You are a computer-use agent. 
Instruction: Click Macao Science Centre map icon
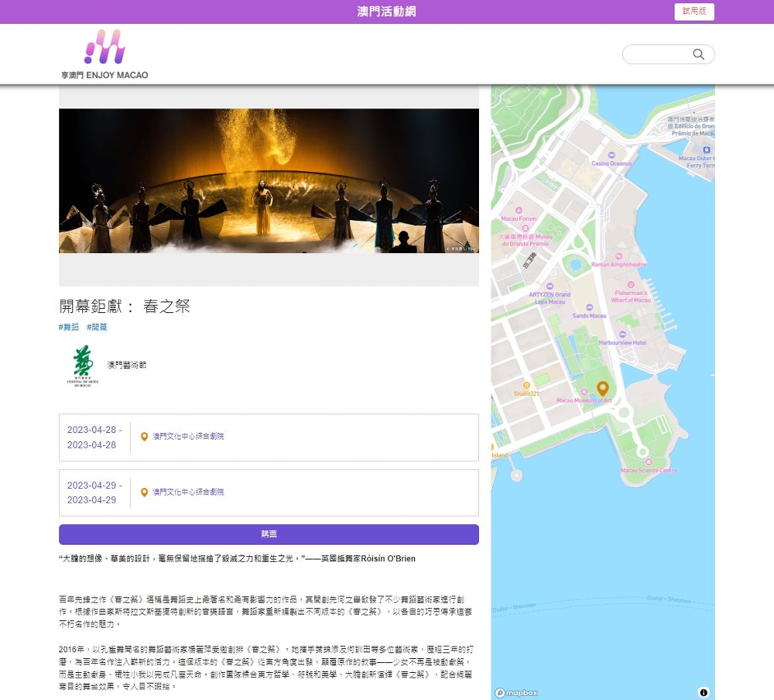click(649, 461)
